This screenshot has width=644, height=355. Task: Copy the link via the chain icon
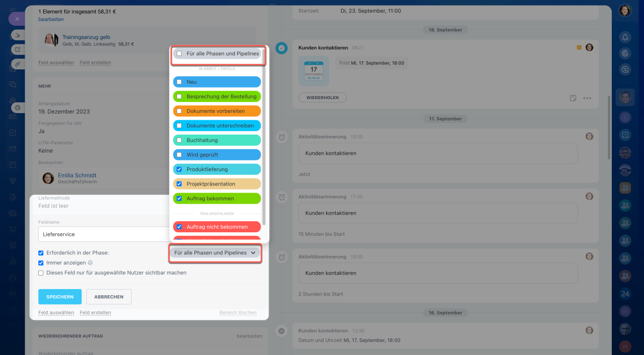(18, 64)
